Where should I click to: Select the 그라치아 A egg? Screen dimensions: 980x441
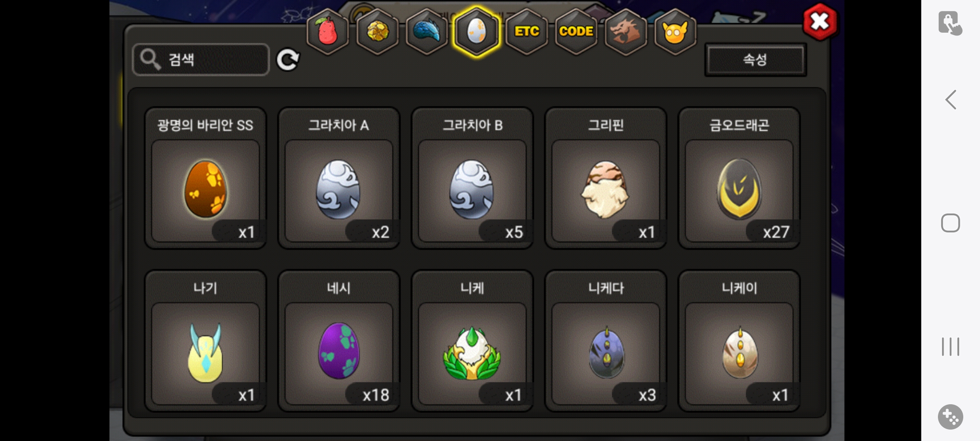click(x=339, y=178)
